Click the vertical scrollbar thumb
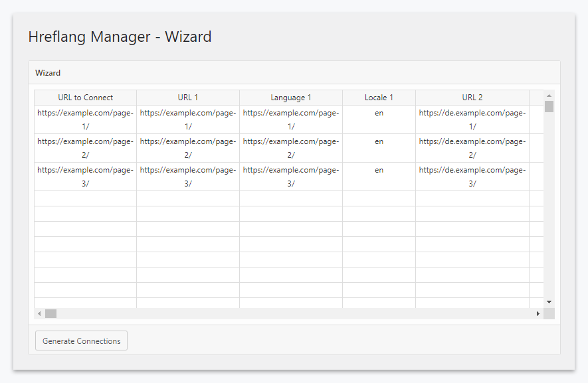Screen dimensions: 588x383 click(x=549, y=106)
